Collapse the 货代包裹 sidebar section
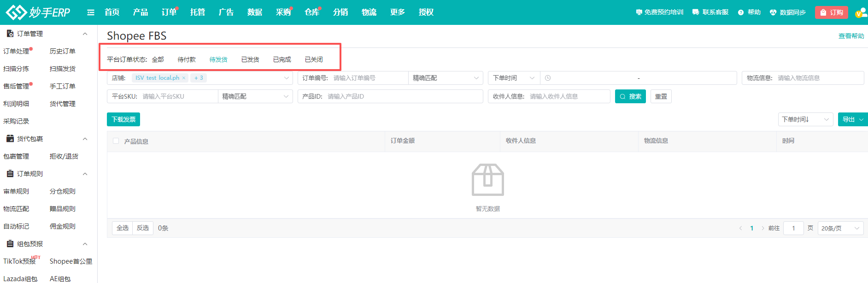The image size is (868, 283). [85, 139]
